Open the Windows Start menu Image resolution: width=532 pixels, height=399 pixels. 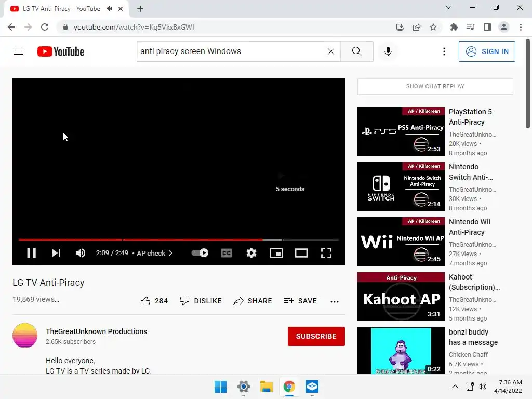pos(220,387)
